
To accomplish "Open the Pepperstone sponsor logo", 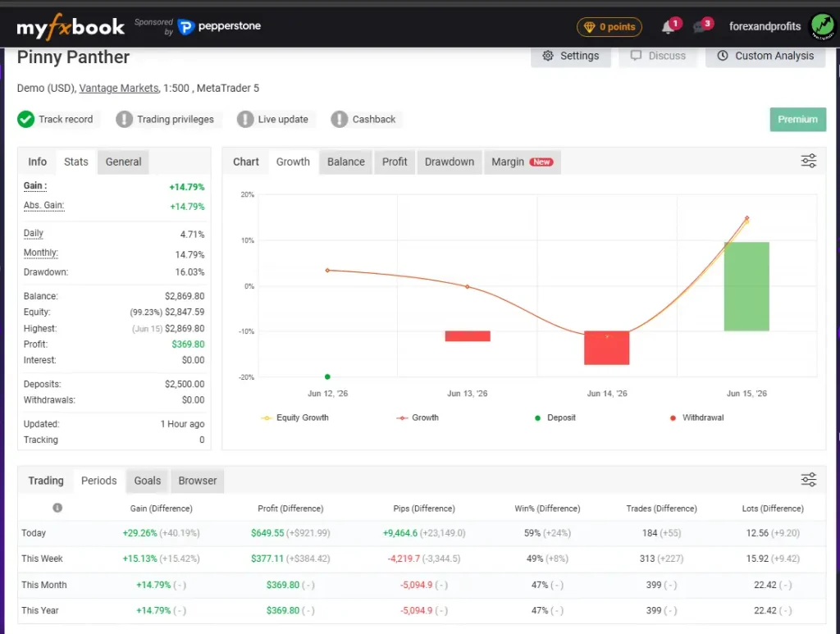I will 219,26.
